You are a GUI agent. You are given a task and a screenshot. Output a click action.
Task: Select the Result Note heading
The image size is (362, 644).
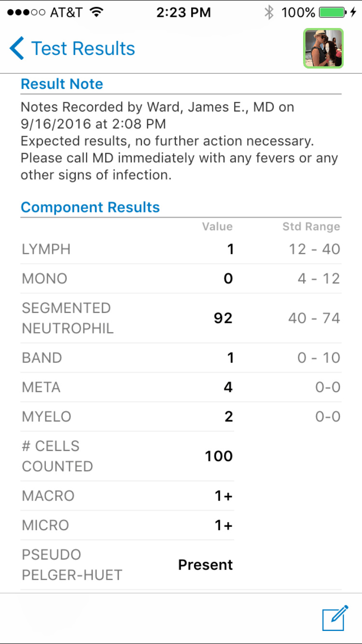pyautogui.click(x=62, y=84)
